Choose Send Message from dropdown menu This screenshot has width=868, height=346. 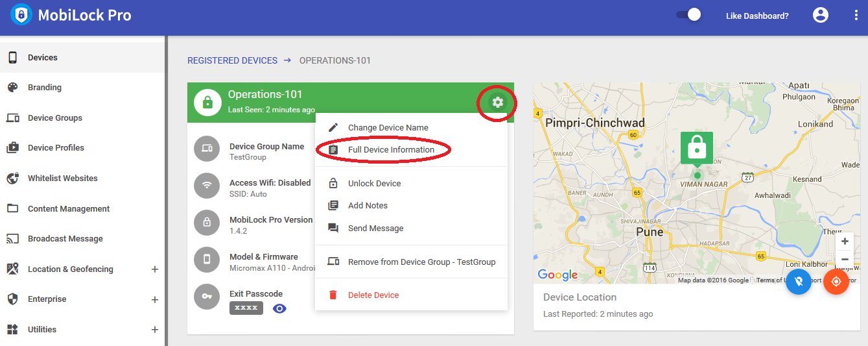pyautogui.click(x=411, y=228)
